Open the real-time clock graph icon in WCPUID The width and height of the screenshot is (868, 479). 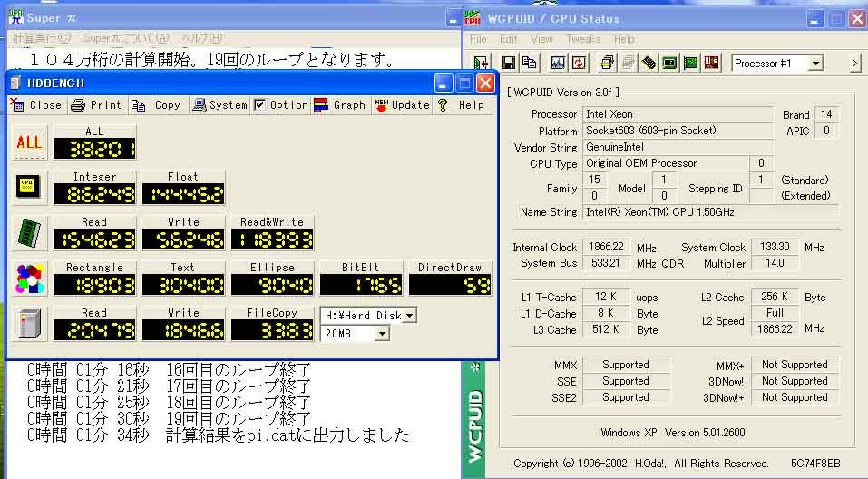point(558,64)
